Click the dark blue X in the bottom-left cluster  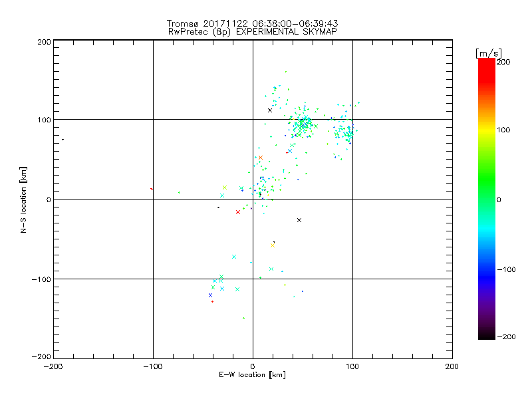(x=210, y=295)
